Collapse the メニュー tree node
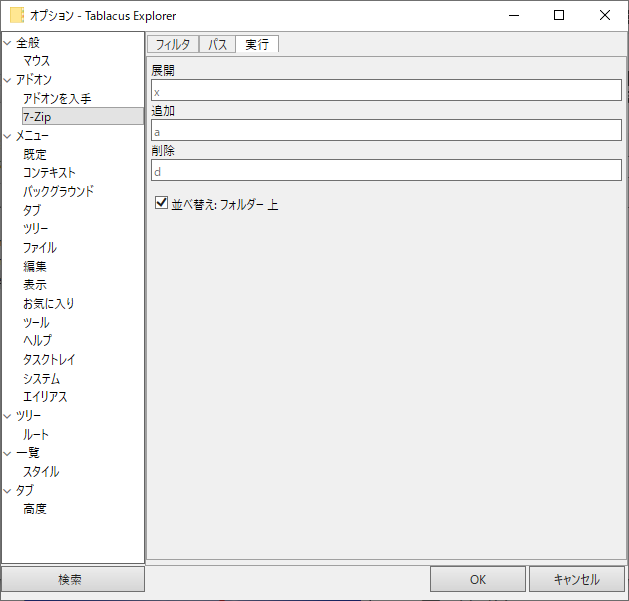Viewport: 629px width, 601px height. coord(7,136)
